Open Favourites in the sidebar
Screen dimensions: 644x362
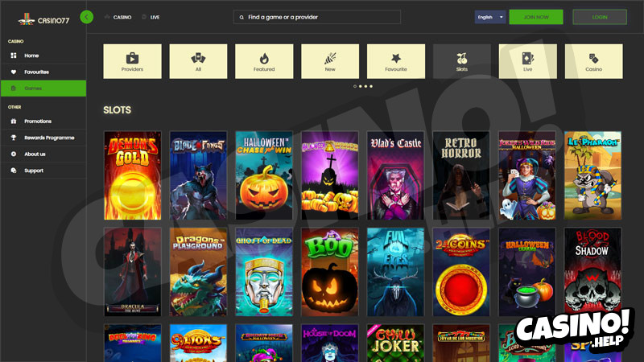[x=43, y=72]
